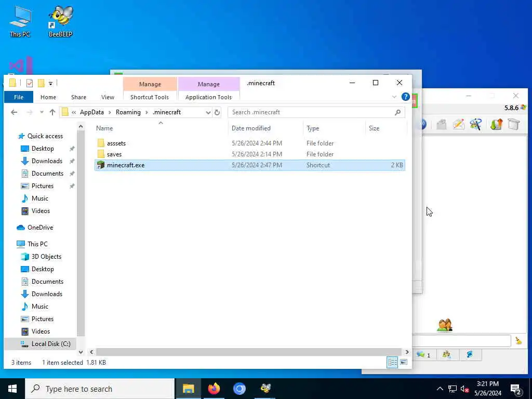Click the horizontal scrollbar in file list
This screenshot has width=532, height=399.
pos(248,352)
